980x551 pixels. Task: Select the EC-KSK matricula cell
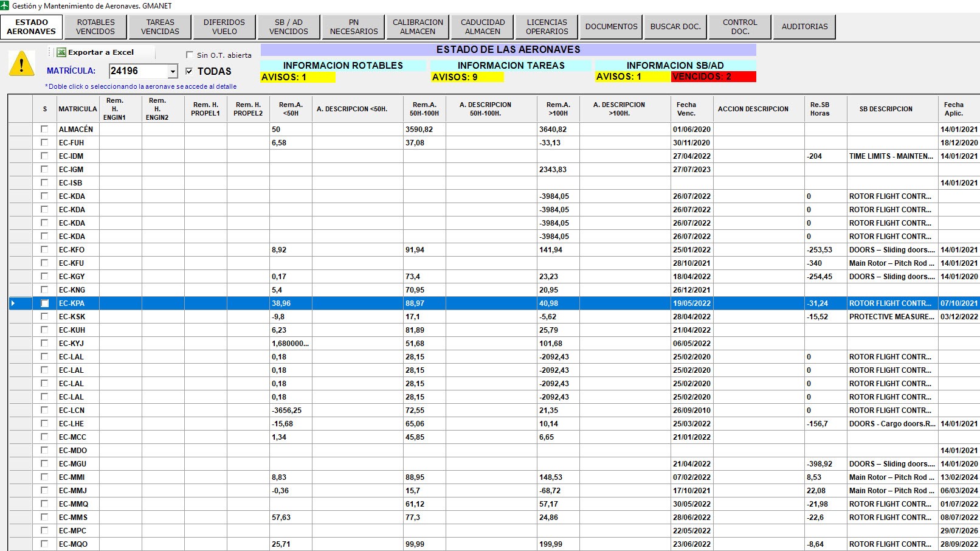72,316
